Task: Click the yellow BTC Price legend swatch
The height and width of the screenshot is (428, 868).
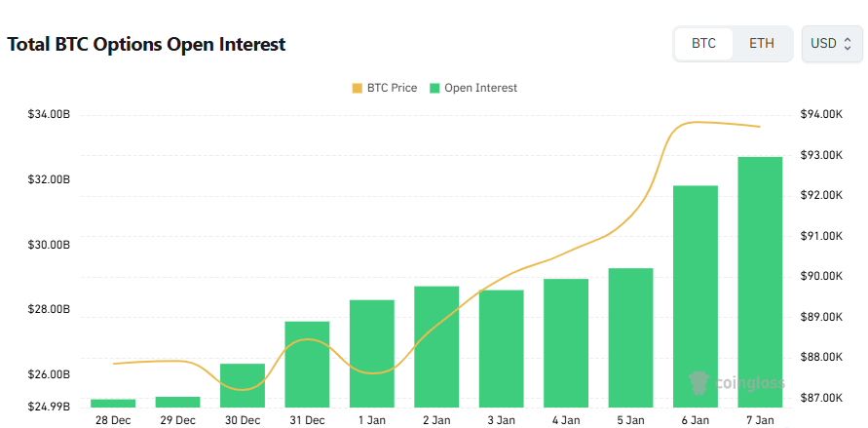Action: 357,88
